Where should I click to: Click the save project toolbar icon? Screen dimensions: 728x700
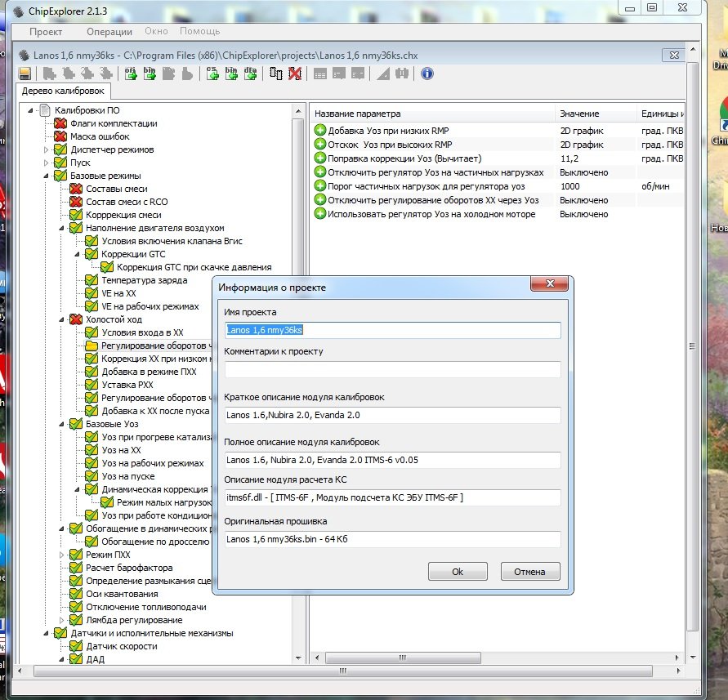25,74
